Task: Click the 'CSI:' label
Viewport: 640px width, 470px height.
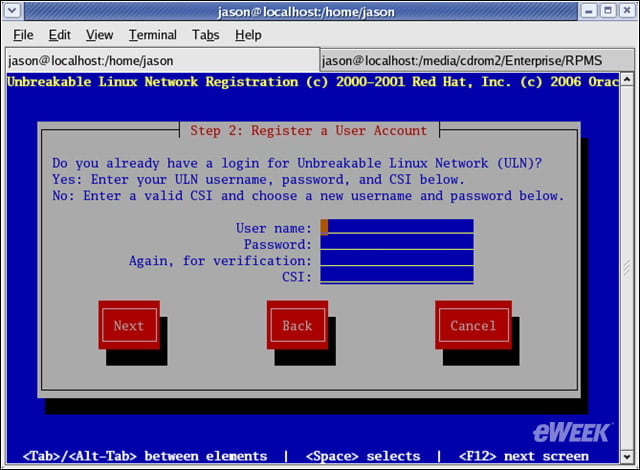Action: pos(297,277)
